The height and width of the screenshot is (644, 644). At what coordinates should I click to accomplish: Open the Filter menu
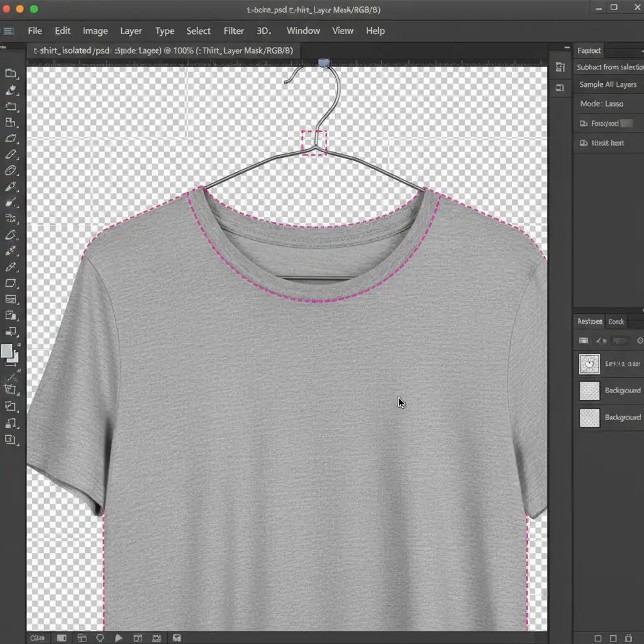pos(234,31)
